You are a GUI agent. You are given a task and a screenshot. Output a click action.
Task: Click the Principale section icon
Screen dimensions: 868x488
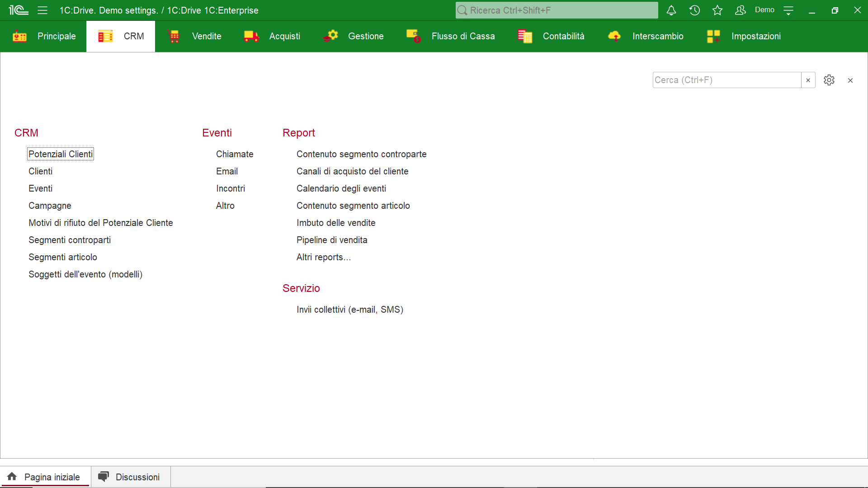pyautogui.click(x=20, y=36)
